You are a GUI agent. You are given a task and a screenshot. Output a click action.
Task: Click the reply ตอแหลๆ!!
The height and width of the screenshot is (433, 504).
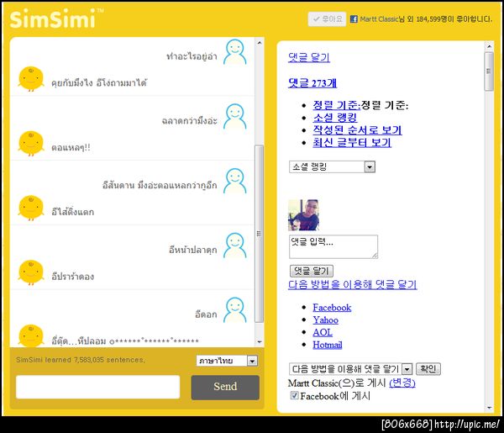click(71, 148)
